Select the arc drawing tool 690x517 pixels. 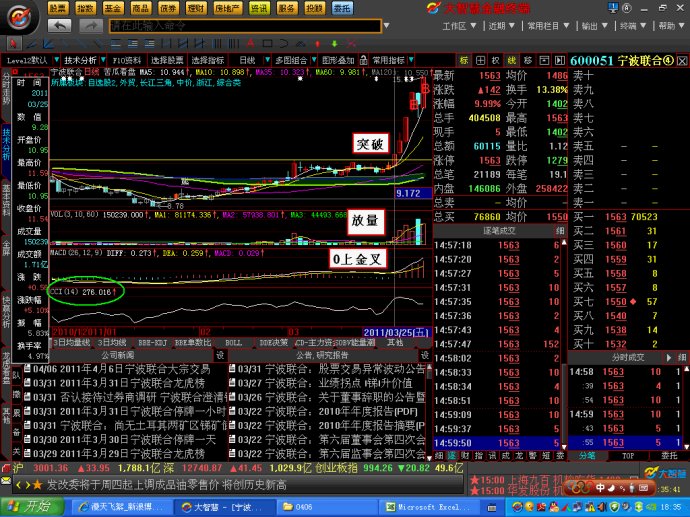tap(284, 44)
